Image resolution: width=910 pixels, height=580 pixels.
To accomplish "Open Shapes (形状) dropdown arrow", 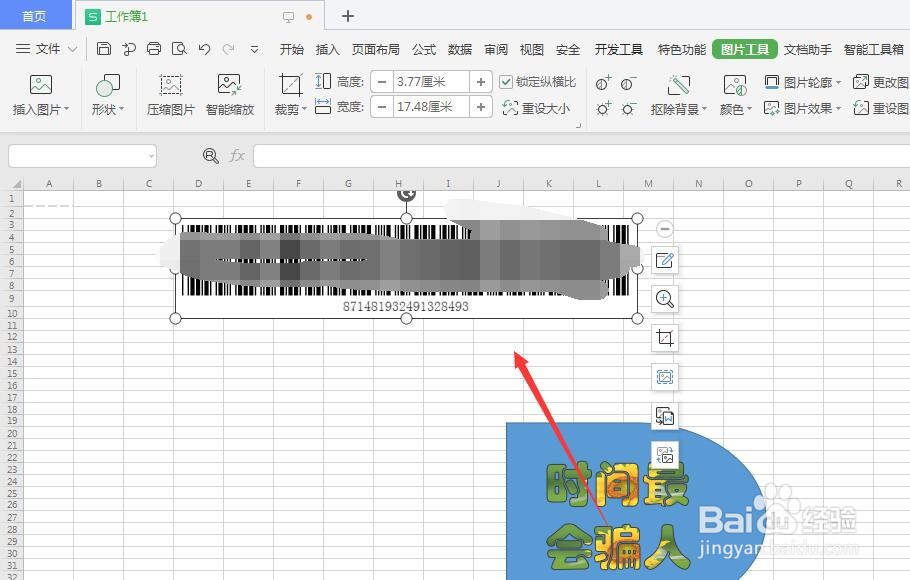I will (x=121, y=109).
